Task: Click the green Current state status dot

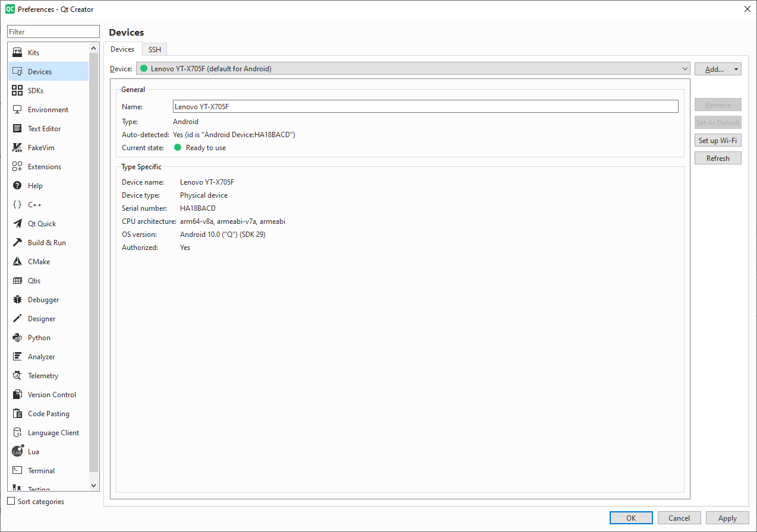Action: (x=178, y=147)
